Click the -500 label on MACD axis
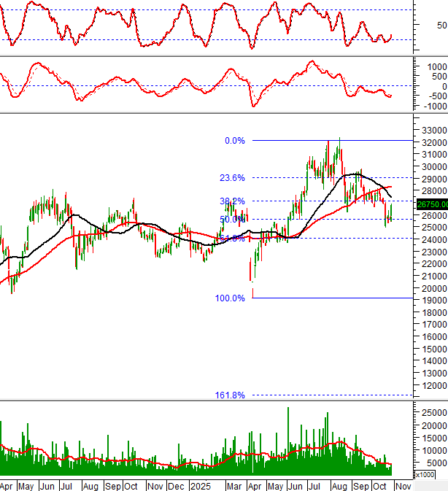Viewport: 448px width, 491px height. tap(437, 96)
